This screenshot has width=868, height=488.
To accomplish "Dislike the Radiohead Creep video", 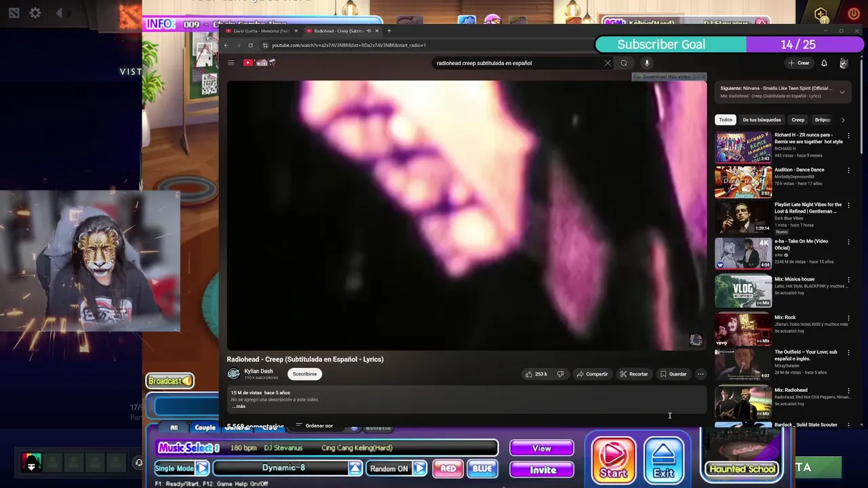I will tap(560, 374).
